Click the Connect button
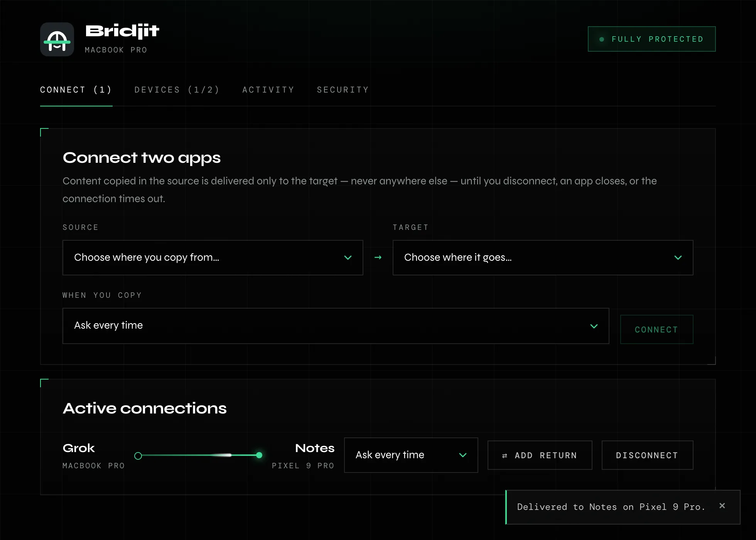The width and height of the screenshot is (756, 540). 656,329
